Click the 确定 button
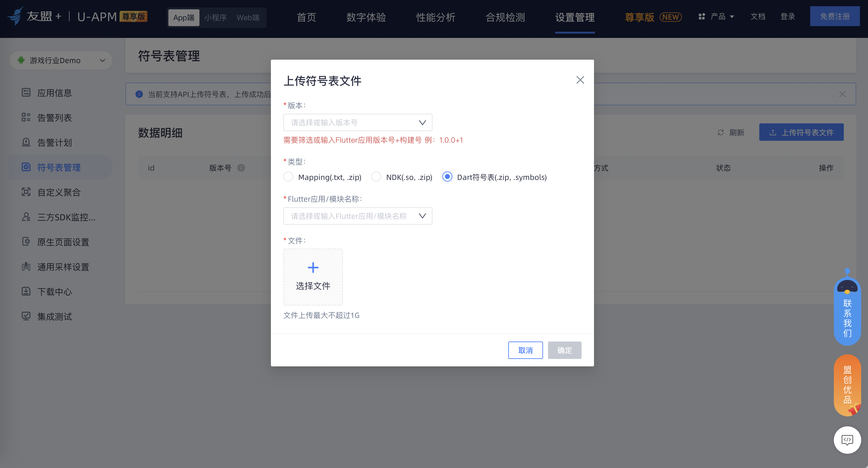The image size is (868, 468). [x=564, y=350]
